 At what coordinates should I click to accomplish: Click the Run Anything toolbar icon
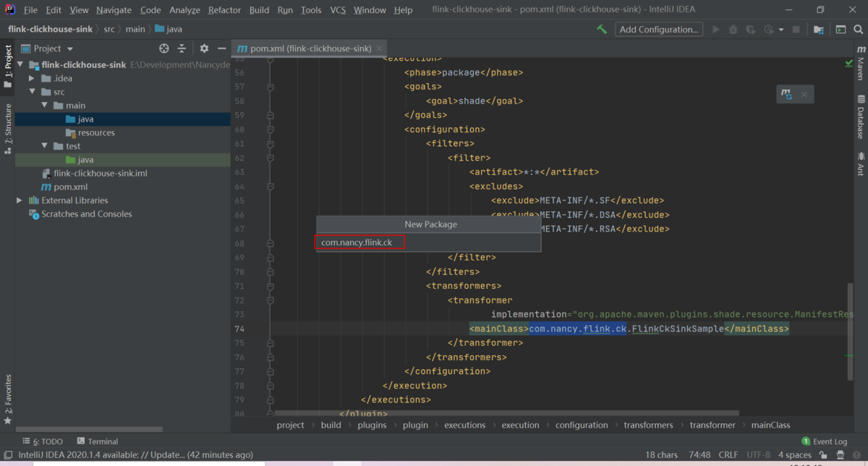pyautogui.click(x=841, y=30)
